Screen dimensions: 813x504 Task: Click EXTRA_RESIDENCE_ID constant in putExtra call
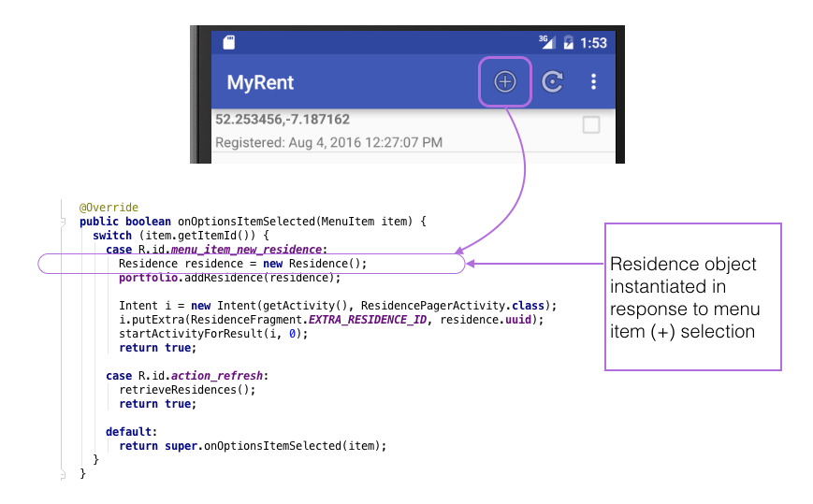(371, 320)
